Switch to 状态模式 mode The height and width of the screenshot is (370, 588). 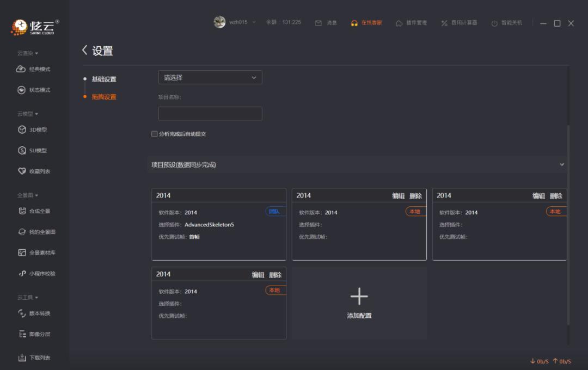[34, 90]
